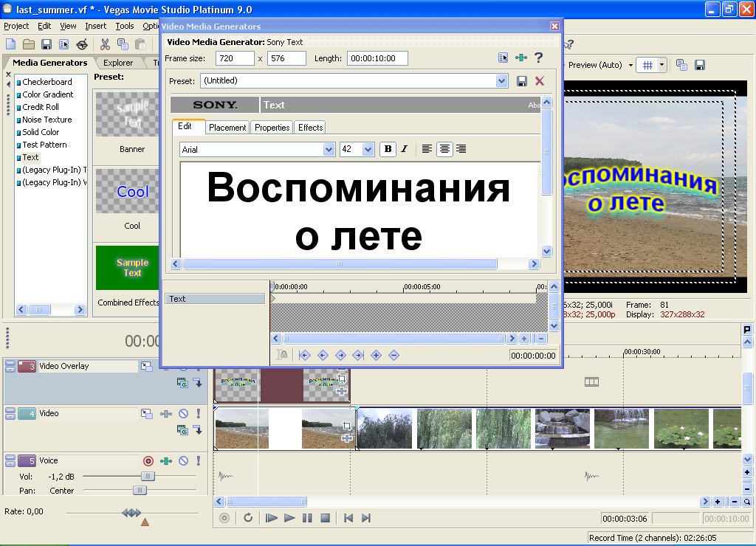
Task: Delete the current preset with red X
Action: tap(540, 81)
